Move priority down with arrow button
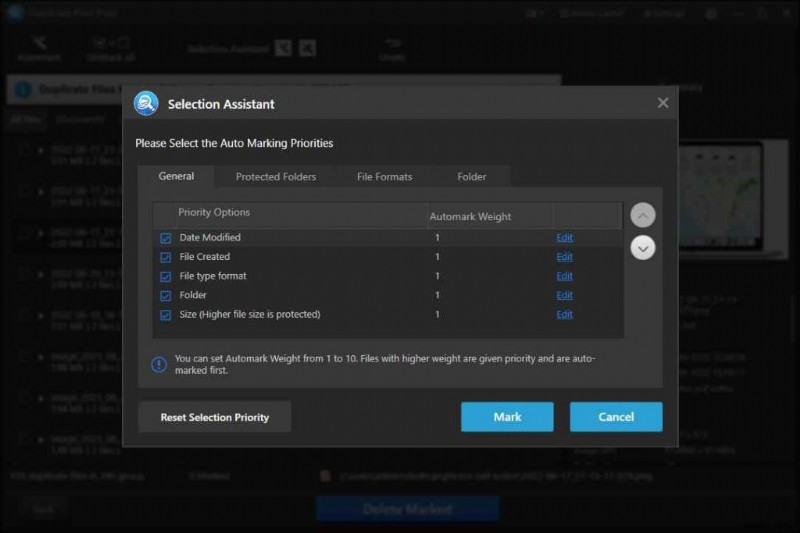Image resolution: width=800 pixels, height=533 pixels. coord(643,248)
